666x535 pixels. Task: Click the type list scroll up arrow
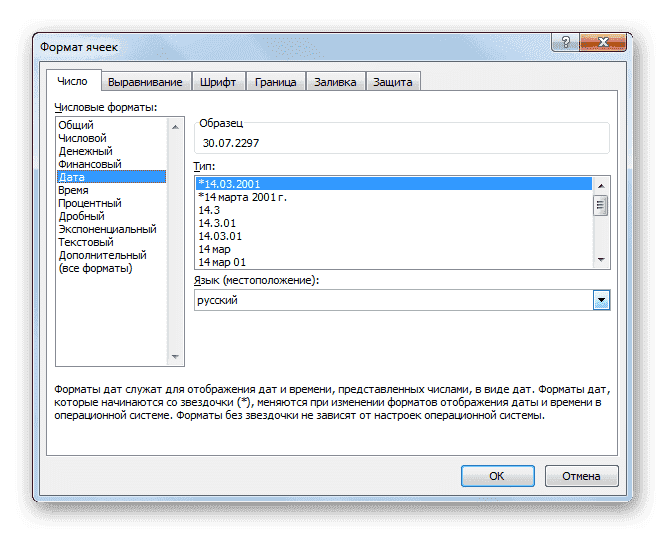point(601,186)
